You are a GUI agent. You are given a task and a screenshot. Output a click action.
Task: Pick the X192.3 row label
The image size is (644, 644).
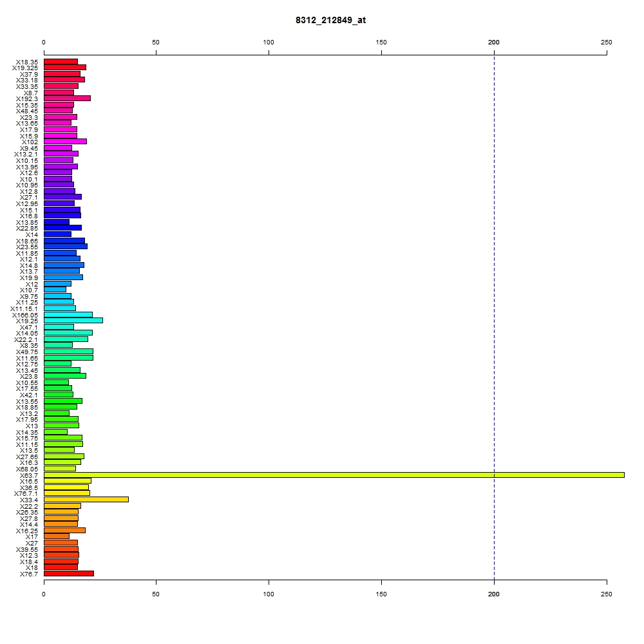pyautogui.click(x=26, y=99)
